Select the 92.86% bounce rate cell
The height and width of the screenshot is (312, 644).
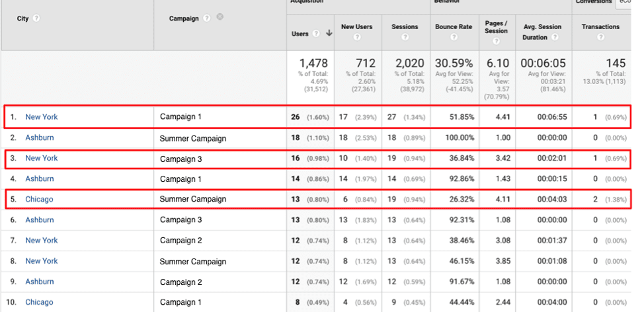point(462,179)
